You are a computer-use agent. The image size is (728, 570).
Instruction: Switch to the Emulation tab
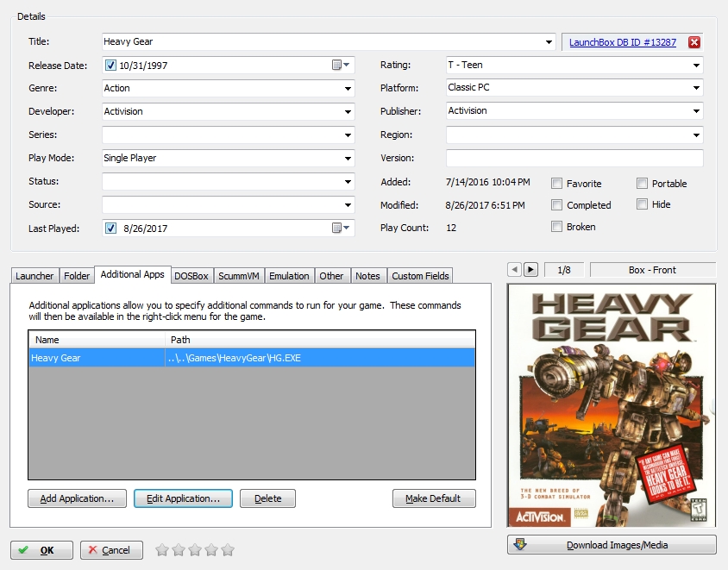289,276
